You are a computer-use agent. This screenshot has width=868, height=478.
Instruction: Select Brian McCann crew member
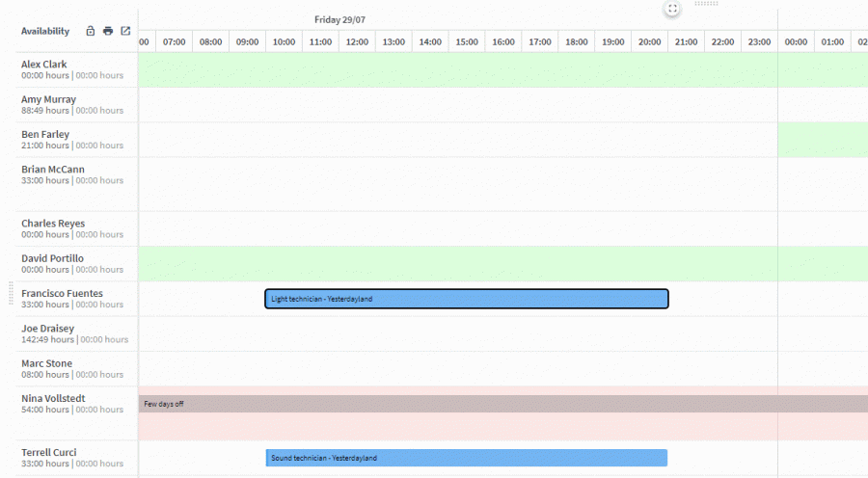[x=53, y=170]
